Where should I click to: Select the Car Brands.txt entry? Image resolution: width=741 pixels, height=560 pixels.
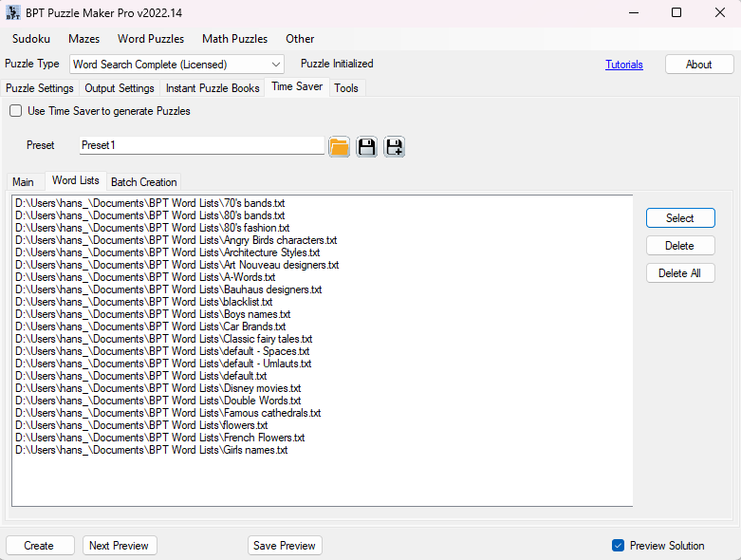150,327
